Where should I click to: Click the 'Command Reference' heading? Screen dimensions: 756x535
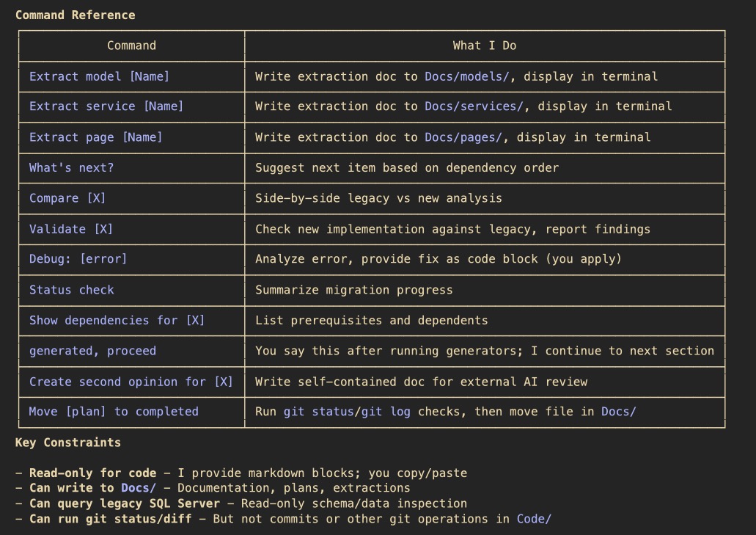[x=76, y=15]
